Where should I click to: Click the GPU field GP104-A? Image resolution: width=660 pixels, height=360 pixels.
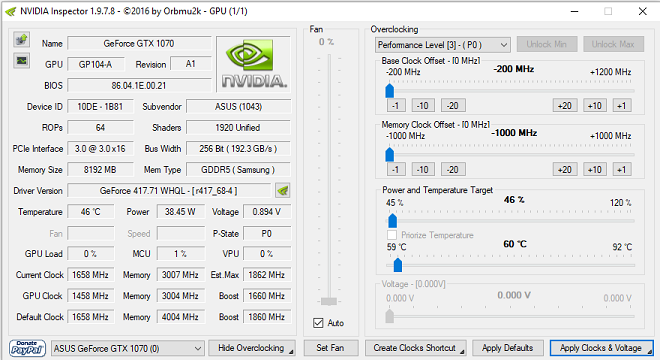tap(96, 64)
